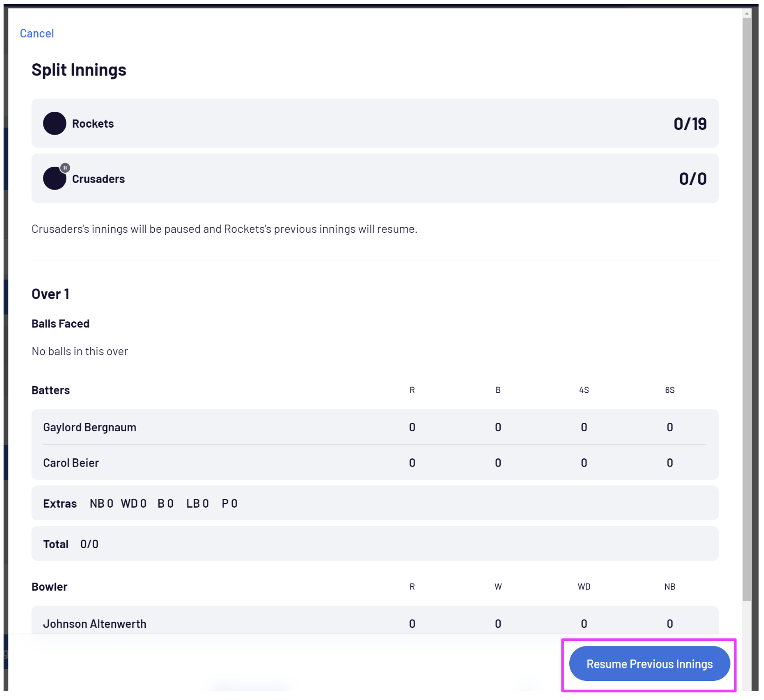764x700 pixels.
Task: Click the Over 1 heading
Action: point(50,294)
